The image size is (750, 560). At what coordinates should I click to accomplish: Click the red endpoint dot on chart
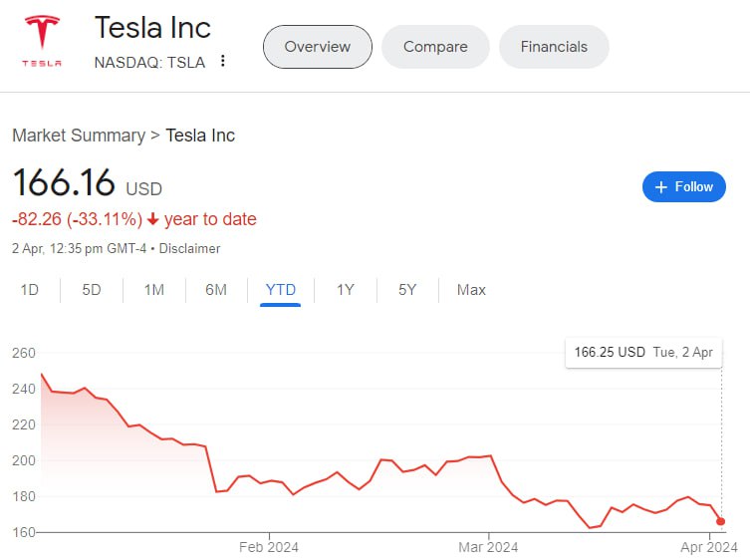[720, 521]
